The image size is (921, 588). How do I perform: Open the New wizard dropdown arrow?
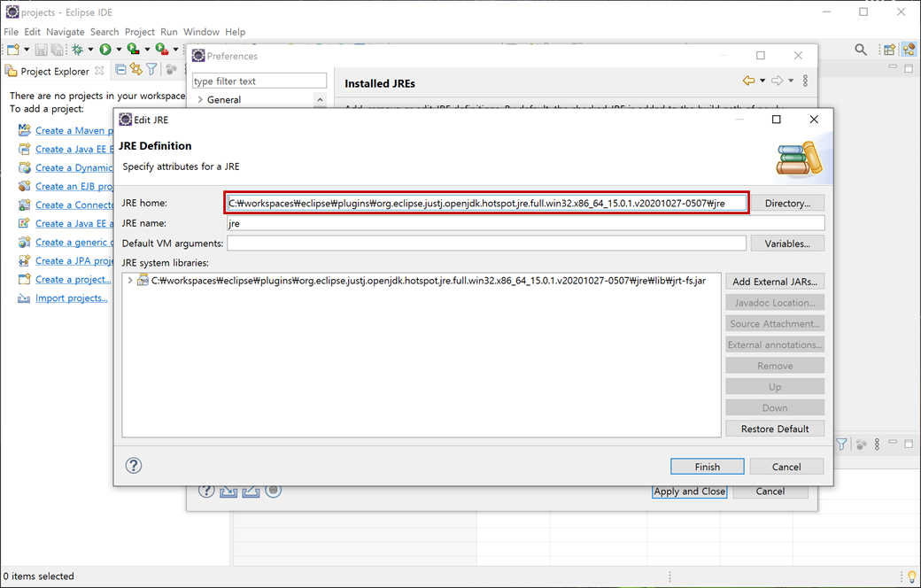[x=26, y=50]
